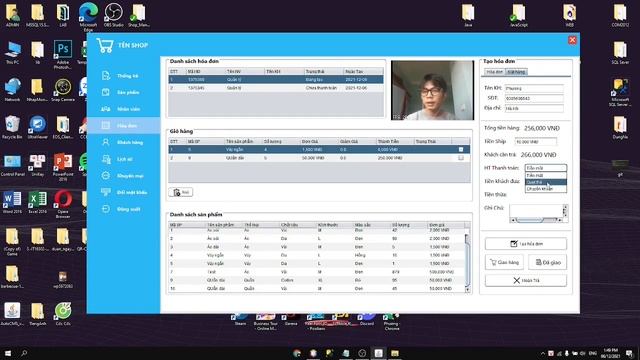Click the Tiền Ship input field
Viewport: 640px width, 360px height.
pos(536,142)
